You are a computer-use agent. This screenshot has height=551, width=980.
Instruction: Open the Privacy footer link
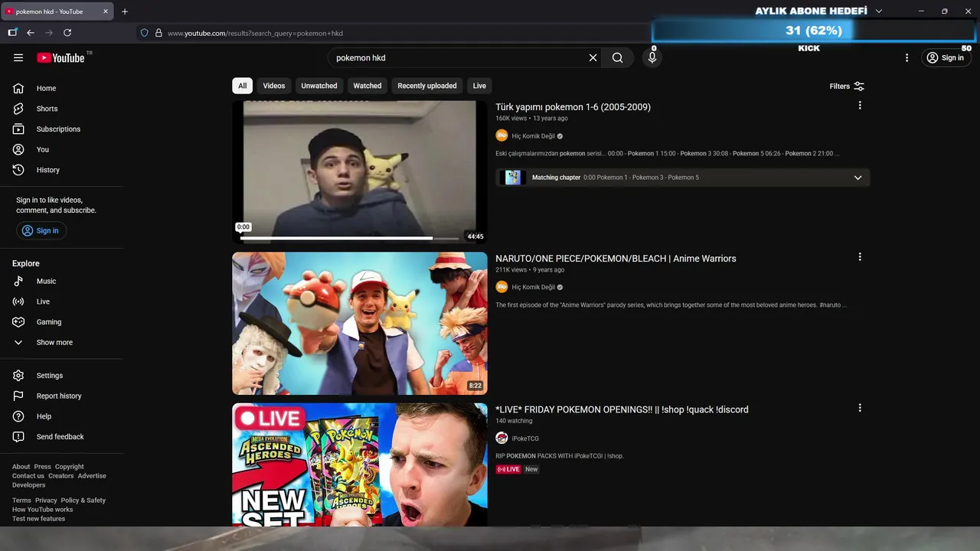coord(46,500)
